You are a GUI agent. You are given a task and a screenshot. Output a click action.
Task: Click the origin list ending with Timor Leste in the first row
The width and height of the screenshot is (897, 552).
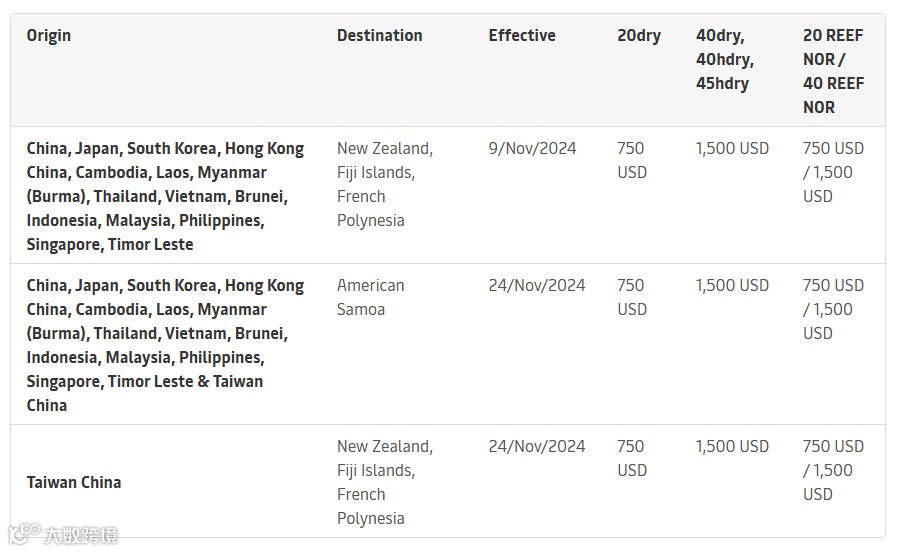(x=165, y=196)
